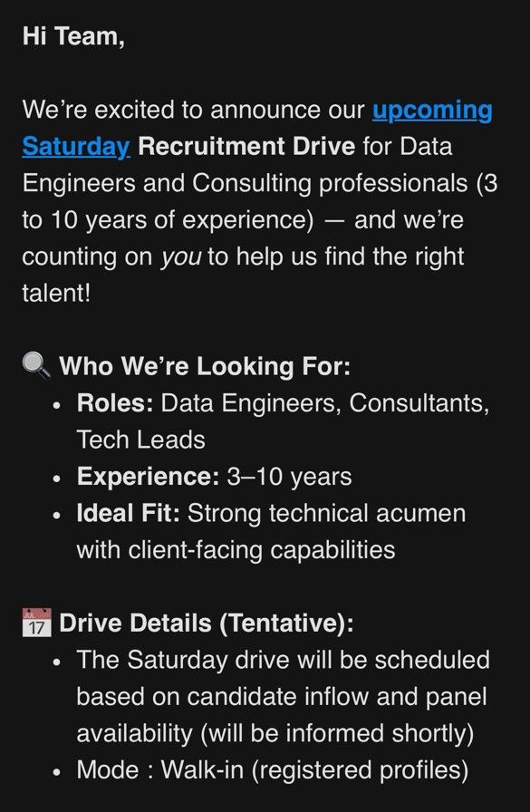Click the word 'talent!' ending the paragraph

(x=56, y=293)
